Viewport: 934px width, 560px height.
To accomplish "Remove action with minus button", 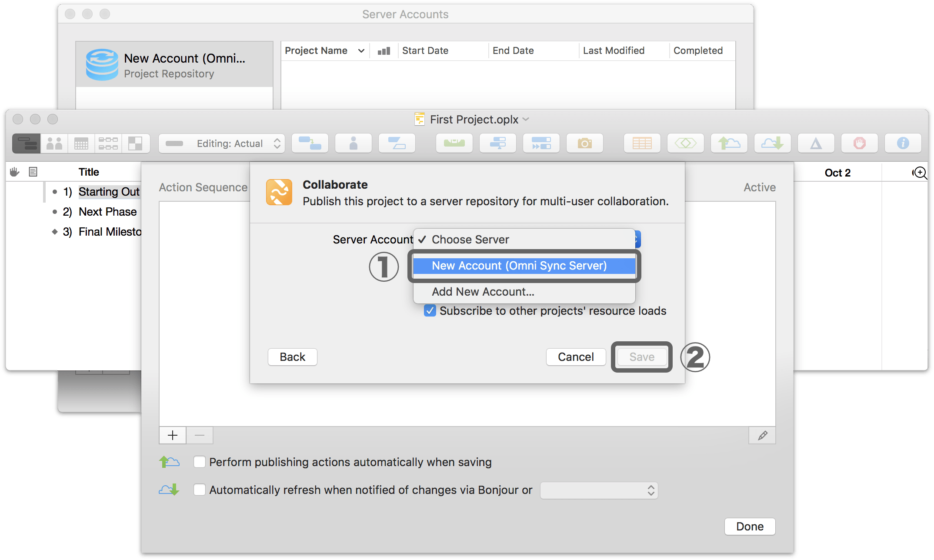I will [x=200, y=435].
